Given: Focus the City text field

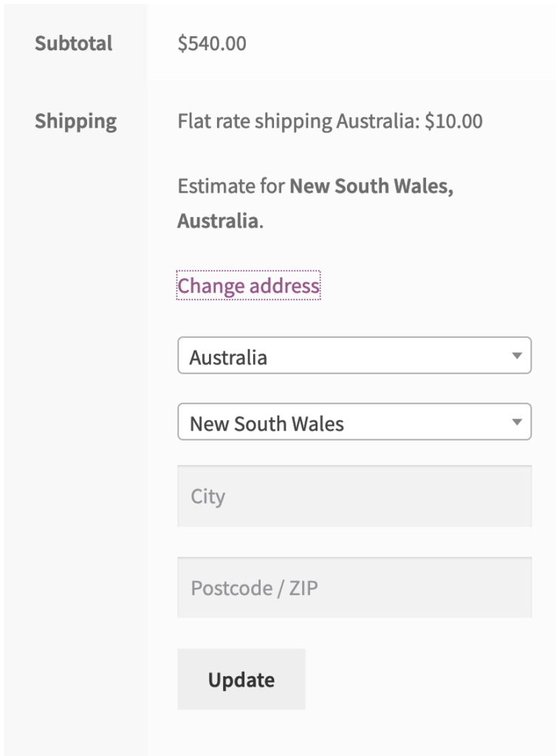Looking at the screenshot, I should tap(354, 496).
